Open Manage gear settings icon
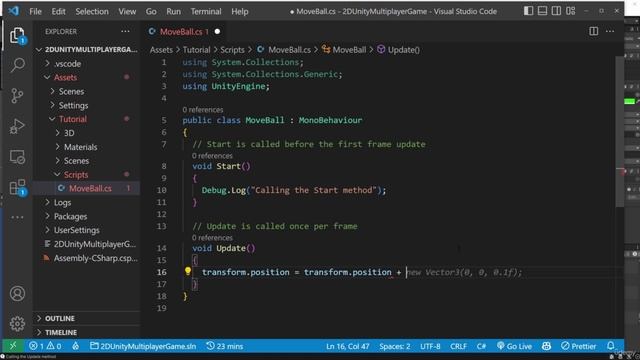Screen dimensions: 640x360 [17, 324]
